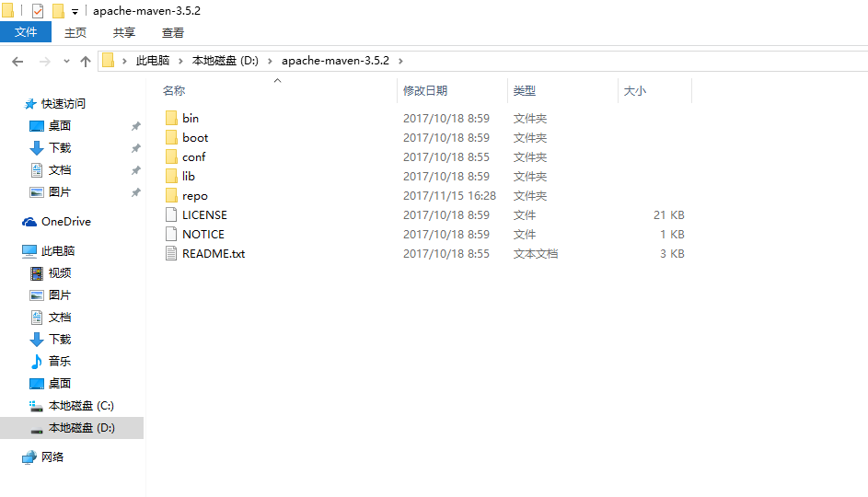
Task: Sort by the 类型 column header
Action: 525,91
